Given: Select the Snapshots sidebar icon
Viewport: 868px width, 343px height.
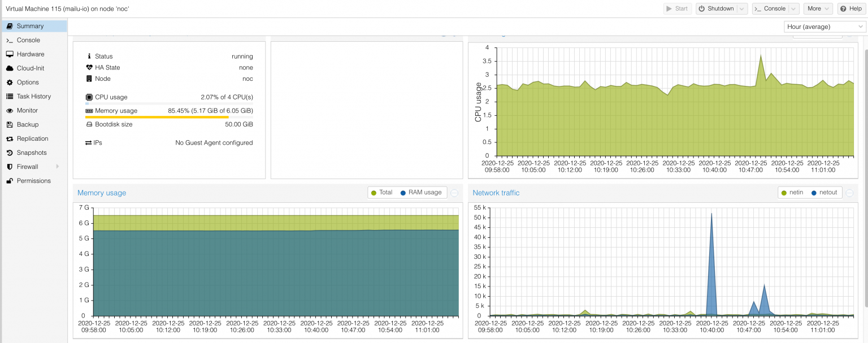Looking at the screenshot, I should 10,153.
